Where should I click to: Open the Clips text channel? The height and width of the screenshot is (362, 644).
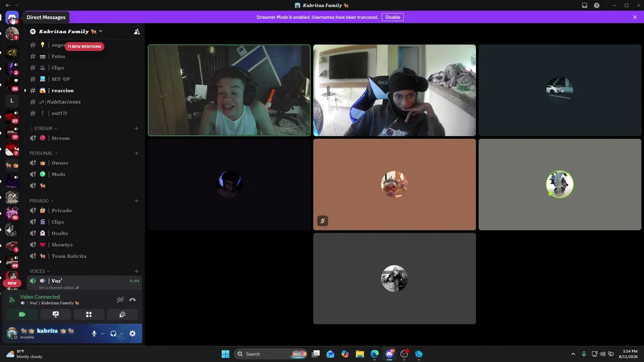[x=84, y=68]
